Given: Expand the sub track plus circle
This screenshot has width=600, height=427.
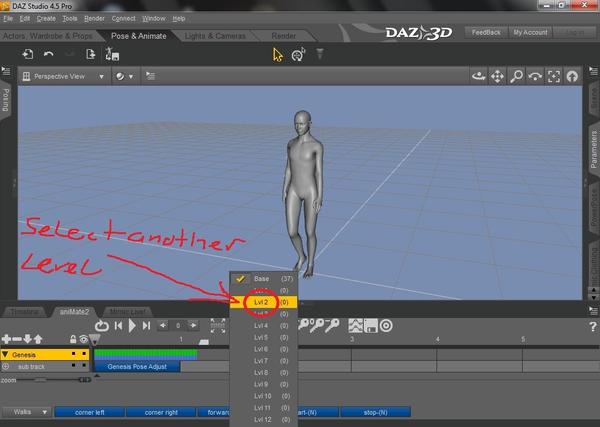Looking at the screenshot, I should click(5, 367).
